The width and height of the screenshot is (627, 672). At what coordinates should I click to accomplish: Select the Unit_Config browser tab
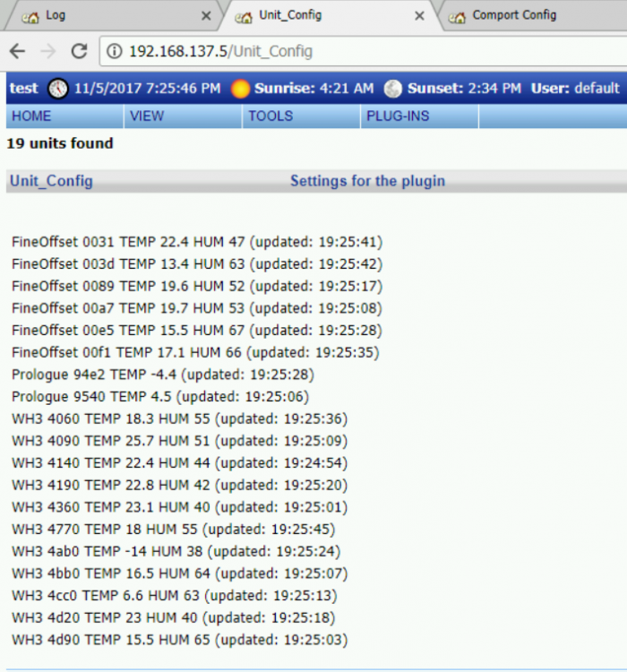click(x=328, y=16)
